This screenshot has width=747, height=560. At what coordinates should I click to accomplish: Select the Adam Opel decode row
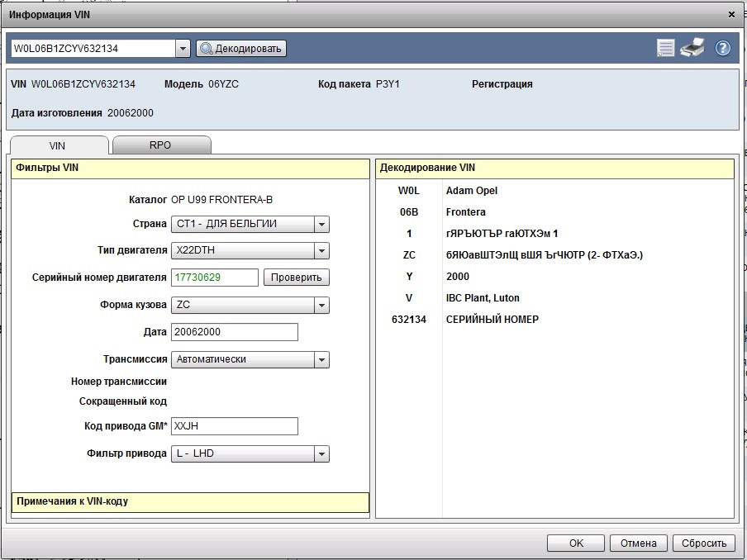pyautogui.click(x=555, y=191)
